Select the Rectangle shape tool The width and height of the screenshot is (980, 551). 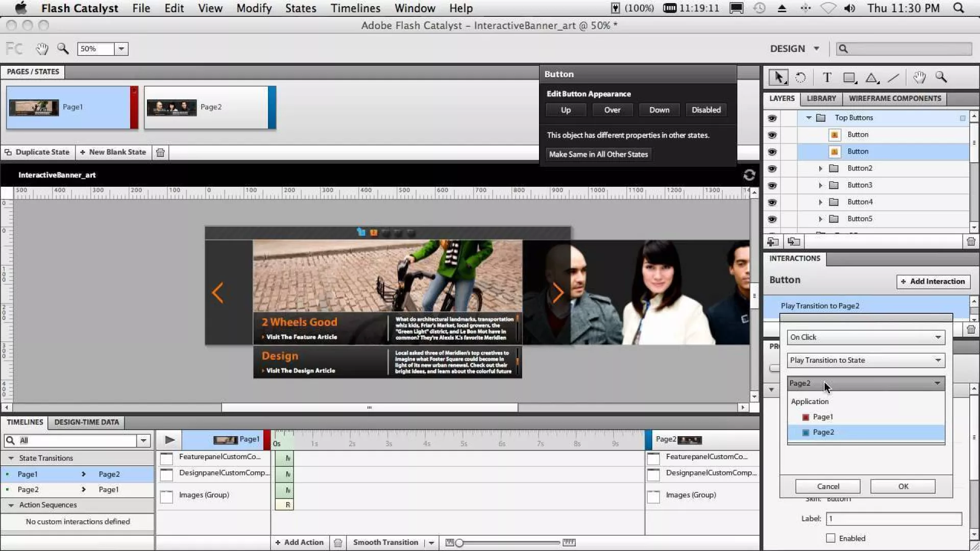point(849,78)
